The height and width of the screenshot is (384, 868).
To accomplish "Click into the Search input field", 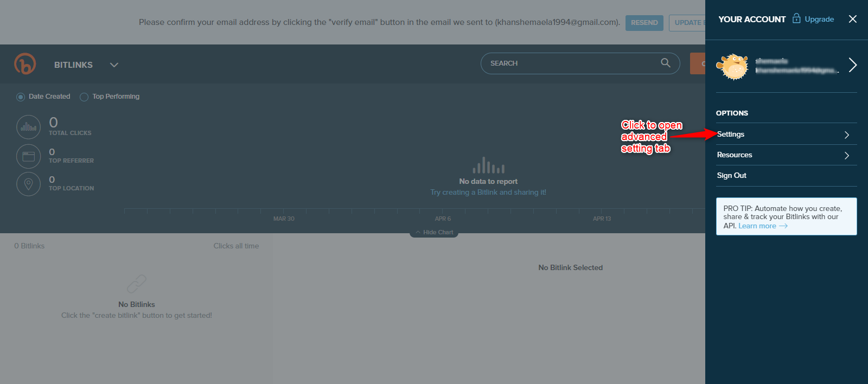I will 570,63.
